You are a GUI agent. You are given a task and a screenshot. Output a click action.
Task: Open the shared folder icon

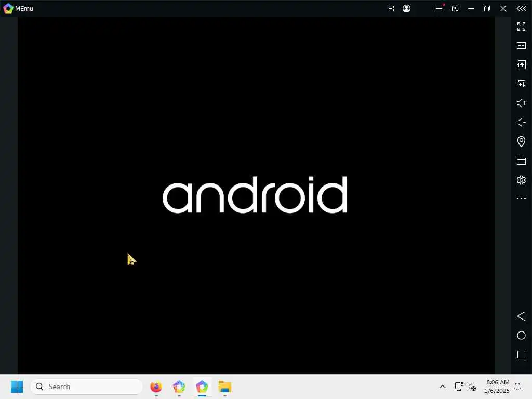[521, 161]
